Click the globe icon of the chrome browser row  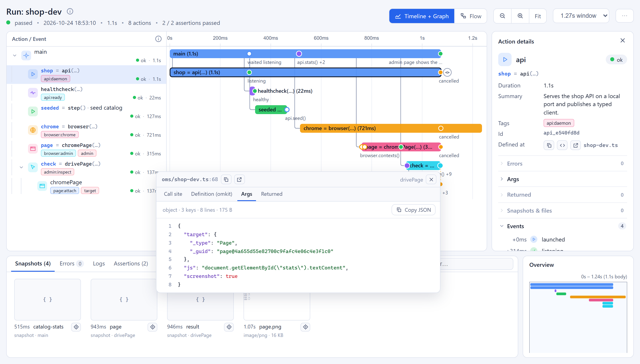33,130
